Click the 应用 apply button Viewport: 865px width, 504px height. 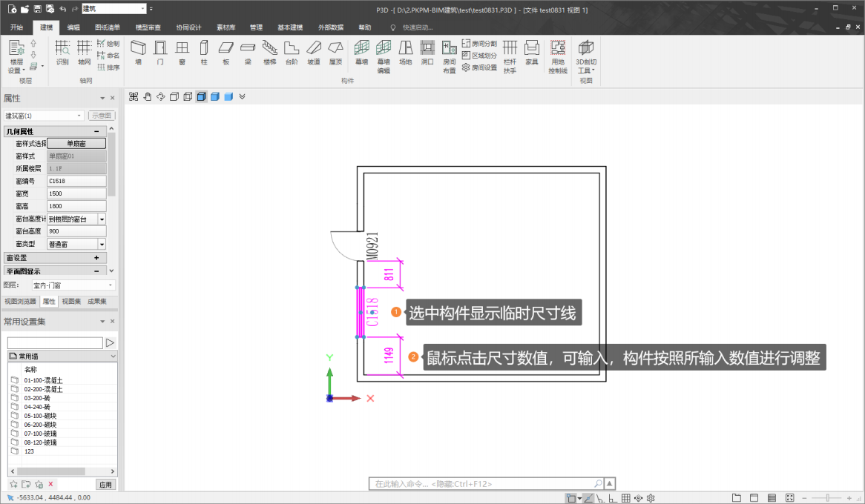pos(106,485)
